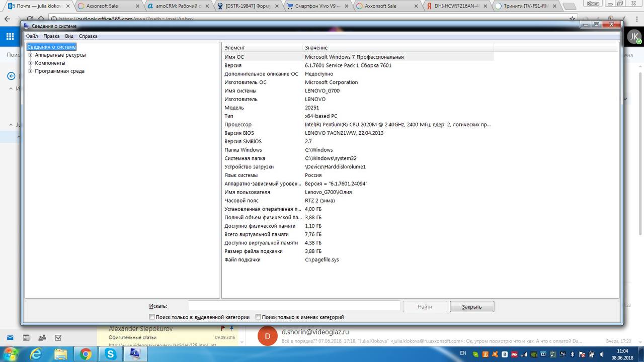Open Mail module icon in Outlook bottom bar
Screen dimensions: 644x362
(x=10, y=338)
